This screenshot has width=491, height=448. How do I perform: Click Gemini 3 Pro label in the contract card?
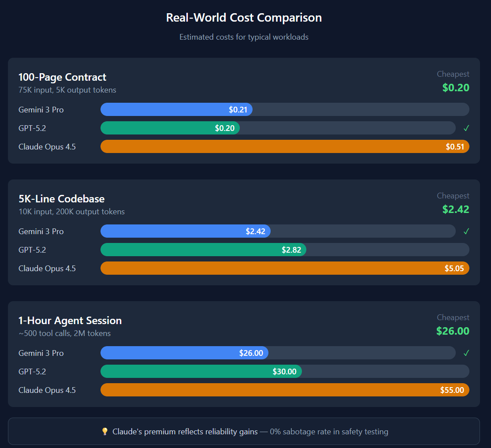pyautogui.click(x=41, y=110)
